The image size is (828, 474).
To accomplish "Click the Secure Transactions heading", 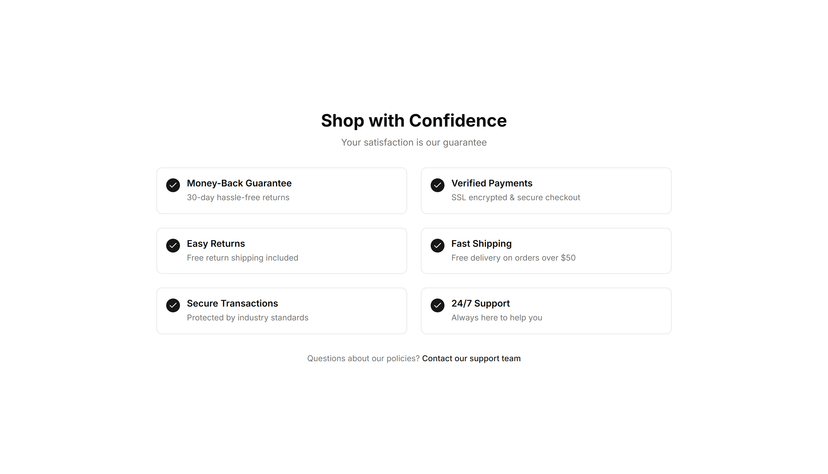I will pyautogui.click(x=232, y=304).
